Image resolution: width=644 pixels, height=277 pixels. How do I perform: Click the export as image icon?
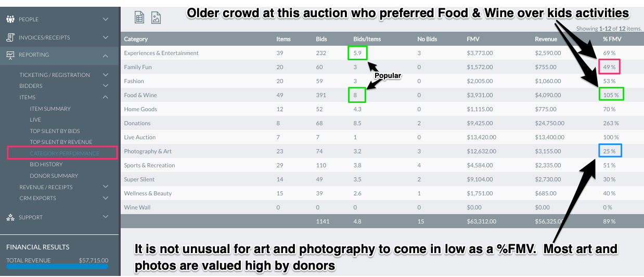[156, 17]
